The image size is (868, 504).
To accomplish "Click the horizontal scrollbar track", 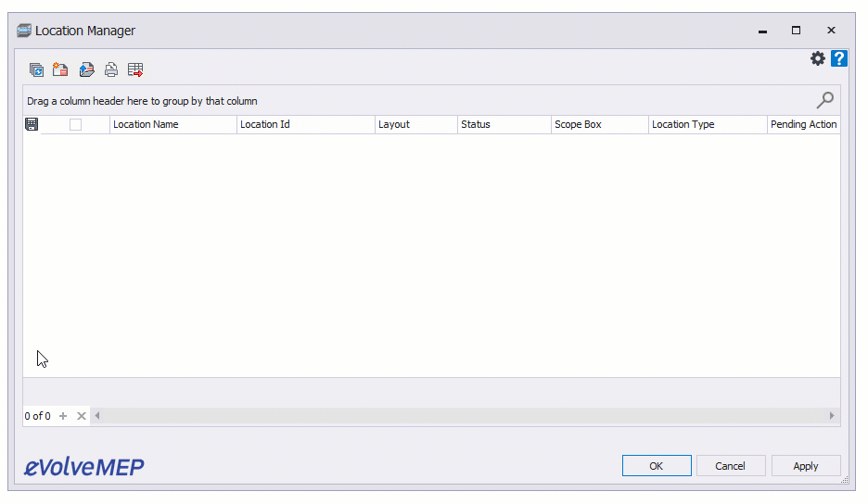I will click(x=465, y=416).
